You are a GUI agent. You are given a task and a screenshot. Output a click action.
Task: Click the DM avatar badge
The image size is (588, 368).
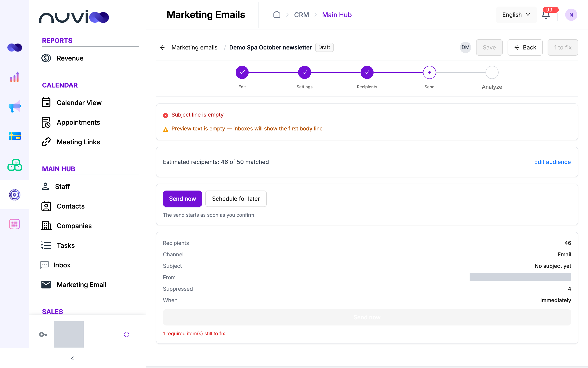click(465, 47)
